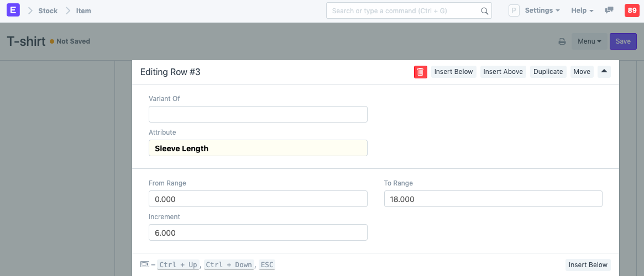This screenshot has height=276, width=644.
Task: Click the ERPNext home logo icon
Action: click(x=13, y=10)
